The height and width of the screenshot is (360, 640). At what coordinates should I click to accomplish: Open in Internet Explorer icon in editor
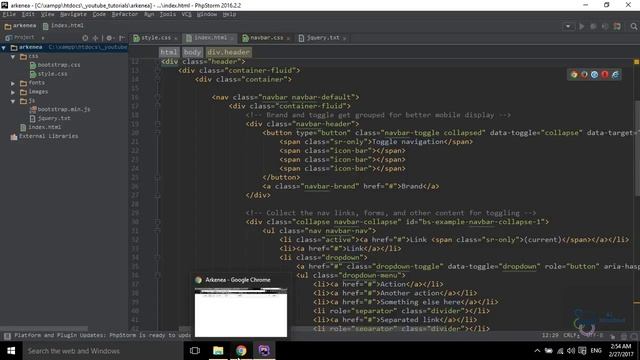click(x=615, y=74)
